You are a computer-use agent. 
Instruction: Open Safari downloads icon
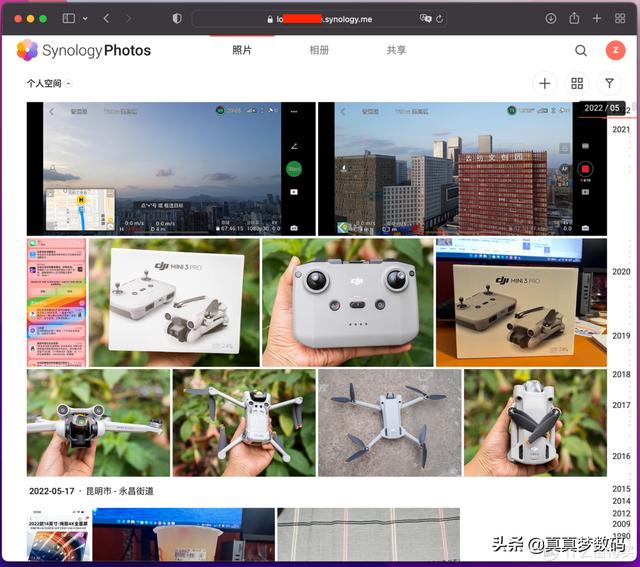551,18
